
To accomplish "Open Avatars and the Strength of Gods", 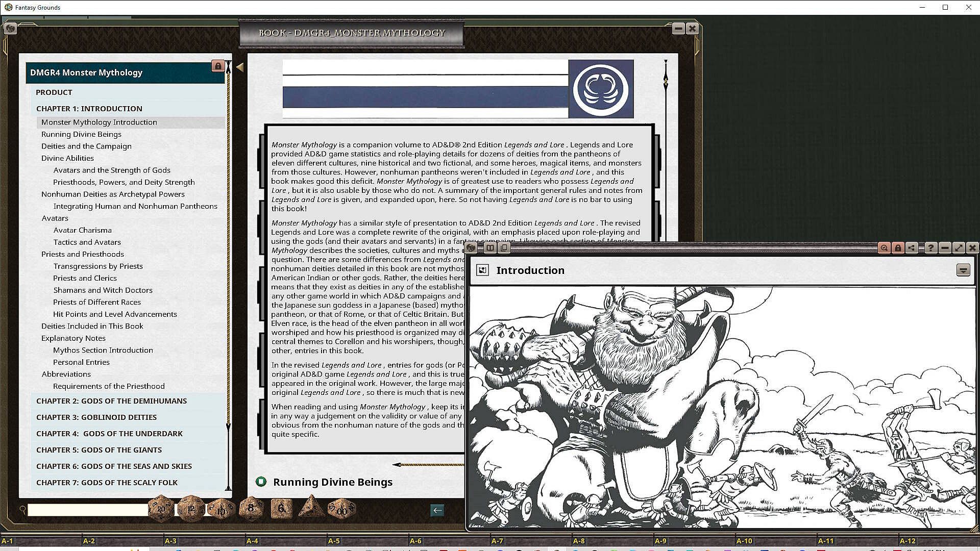I will point(112,170).
